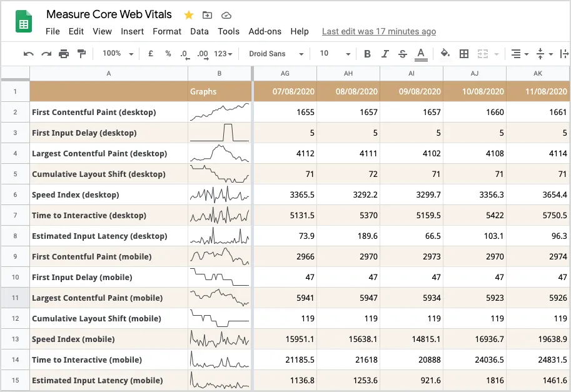The width and height of the screenshot is (571, 392).
Task: Click the Undo icon
Action: click(28, 54)
